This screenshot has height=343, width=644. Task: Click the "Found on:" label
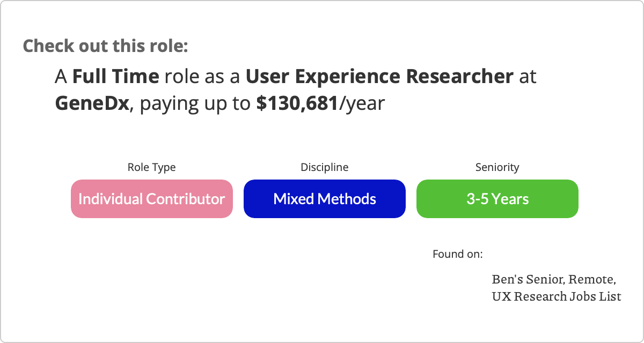click(457, 254)
